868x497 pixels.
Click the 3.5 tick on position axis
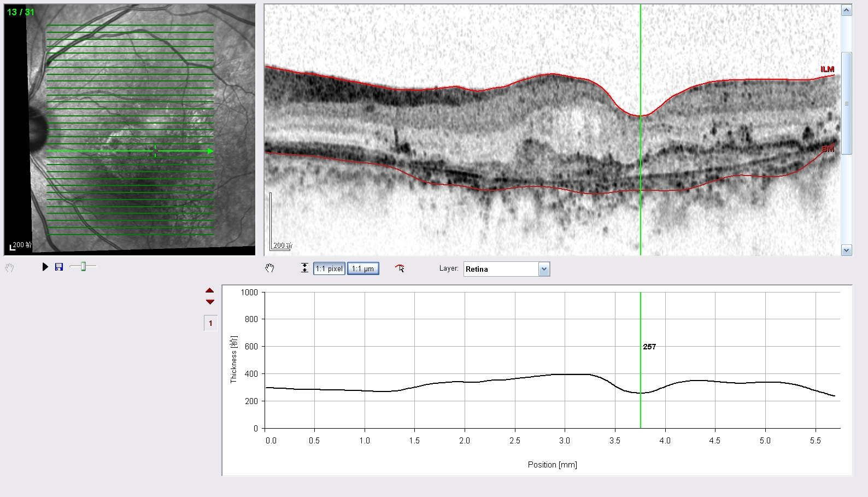click(x=615, y=441)
